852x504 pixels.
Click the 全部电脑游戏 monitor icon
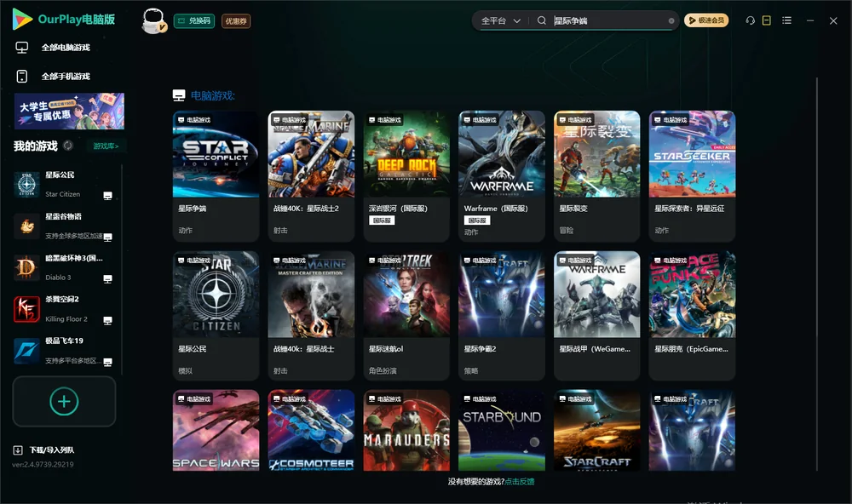[x=22, y=48]
